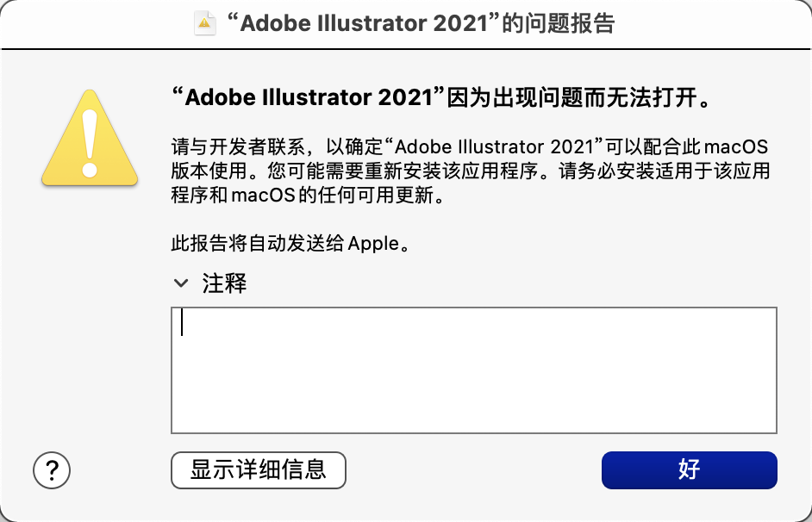
Task: Click the text "您可能需要重新安装该应用程序"
Action: [403, 171]
